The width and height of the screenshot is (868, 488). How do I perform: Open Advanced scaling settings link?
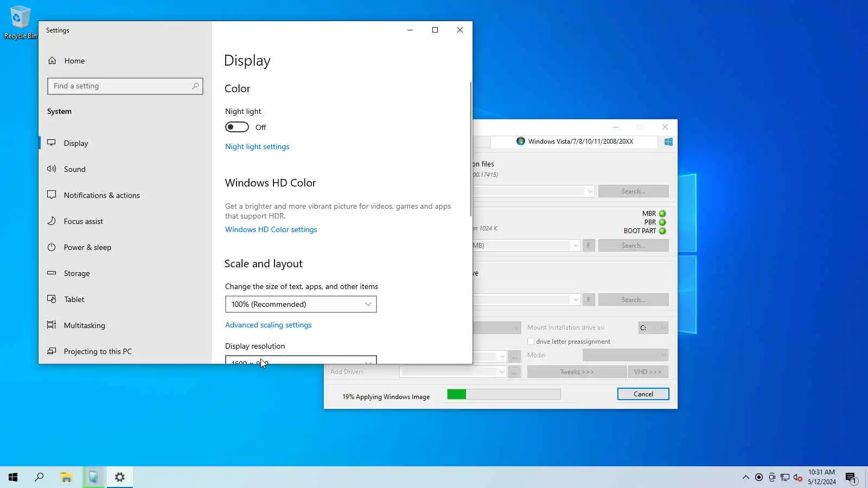pyautogui.click(x=269, y=325)
